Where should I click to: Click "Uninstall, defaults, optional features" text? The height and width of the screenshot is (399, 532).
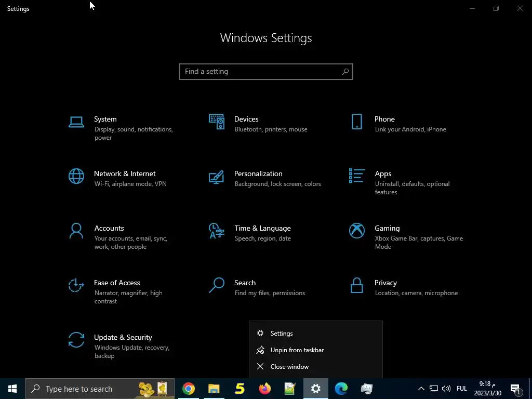[412, 188]
